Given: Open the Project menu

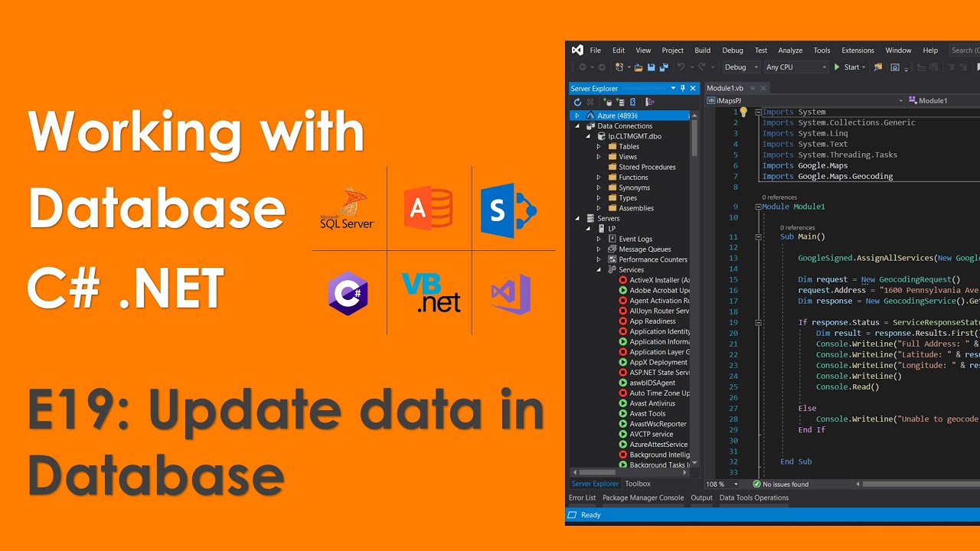Looking at the screenshot, I should [673, 51].
